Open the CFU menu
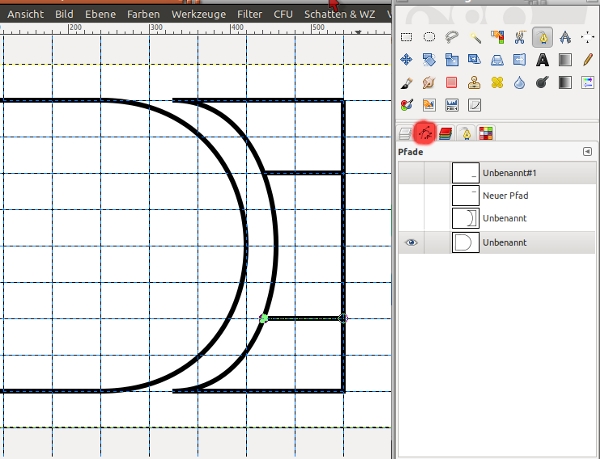Viewport: 600px width, 459px height. (283, 15)
